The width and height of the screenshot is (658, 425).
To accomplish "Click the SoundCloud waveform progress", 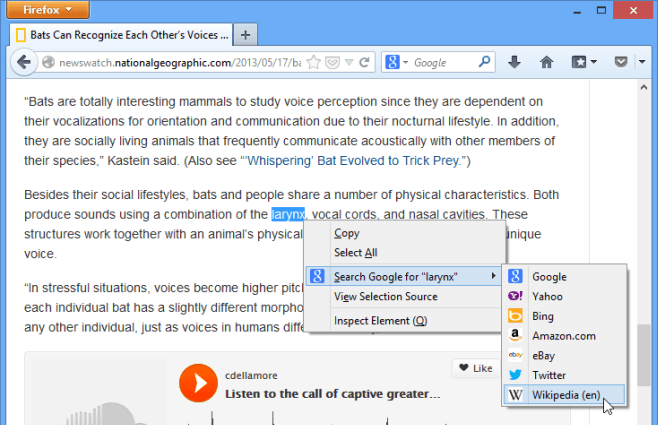I will tap(315, 417).
